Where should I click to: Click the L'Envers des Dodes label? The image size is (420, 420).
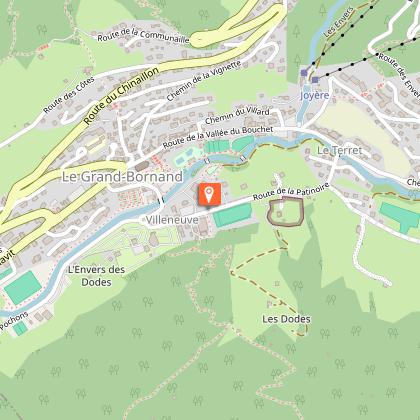coord(96,276)
